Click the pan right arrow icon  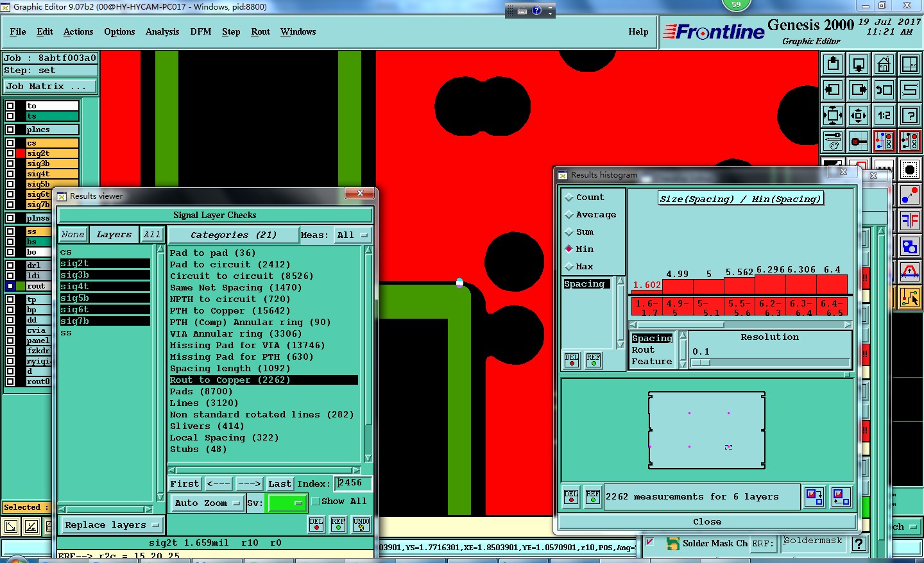click(x=859, y=90)
